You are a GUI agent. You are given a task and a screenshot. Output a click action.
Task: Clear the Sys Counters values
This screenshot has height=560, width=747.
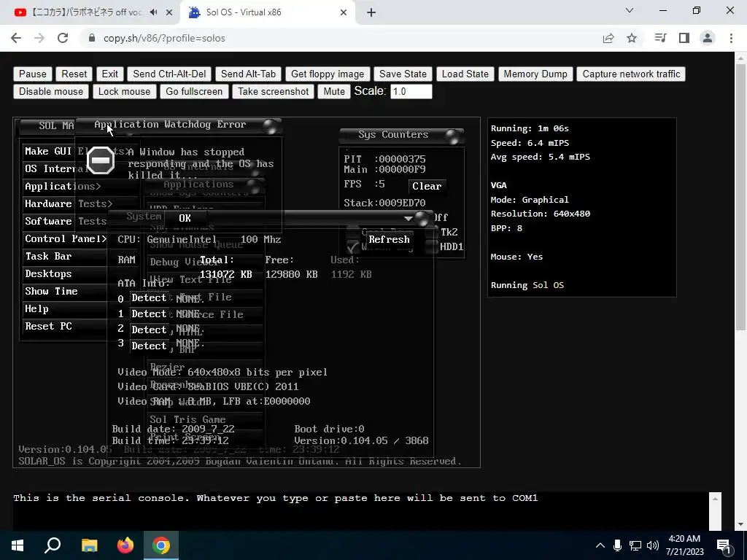pos(426,186)
